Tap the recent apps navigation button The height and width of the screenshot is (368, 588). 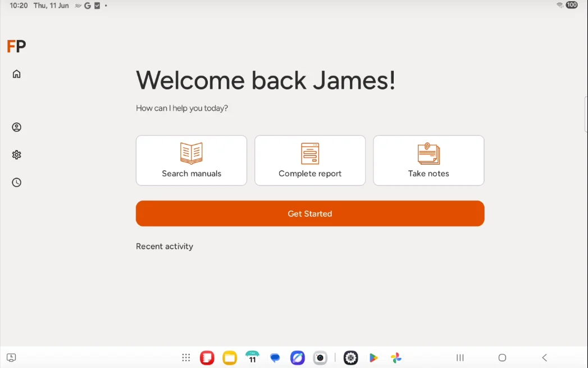click(460, 357)
